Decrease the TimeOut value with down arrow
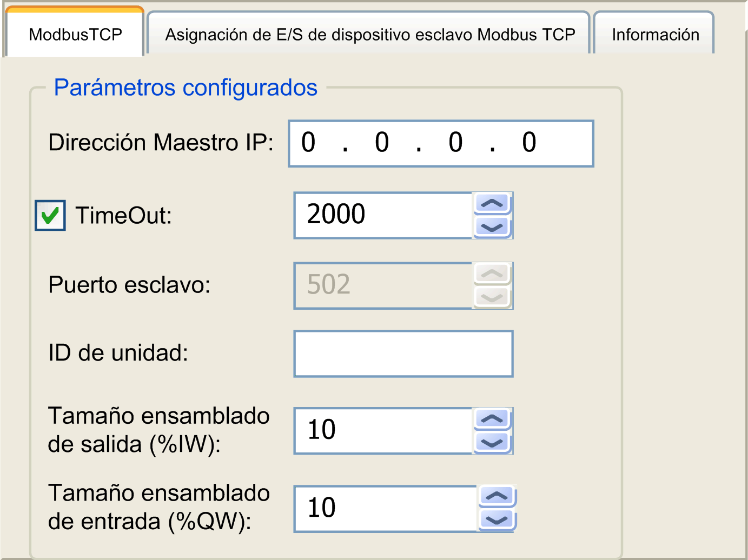Viewport: 748px width, 560px height. [492, 227]
